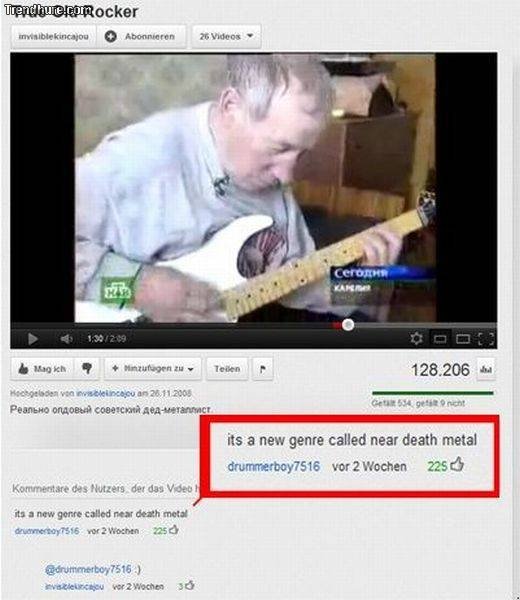The height and width of the screenshot is (600, 520).
Task: Switch to the small player size icon
Action: pos(440,339)
